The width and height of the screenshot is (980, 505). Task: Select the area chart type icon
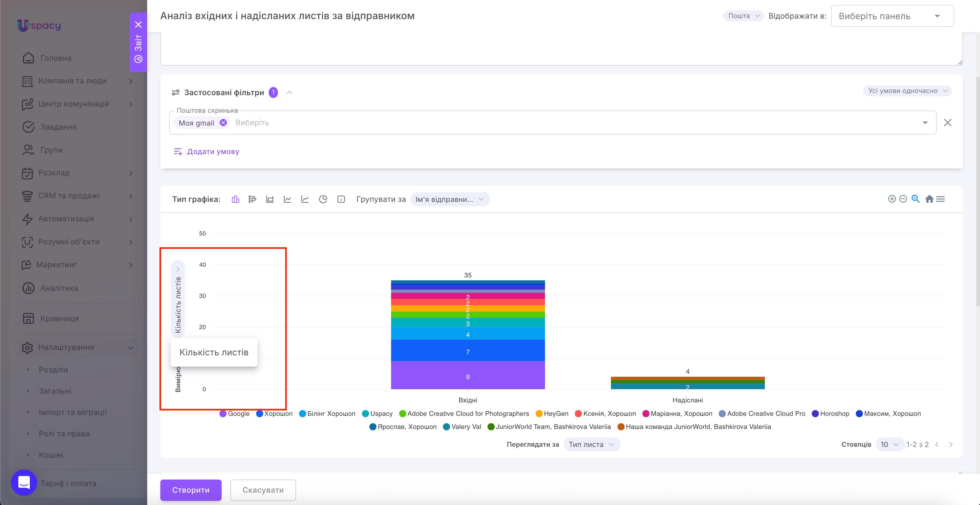[x=270, y=199]
